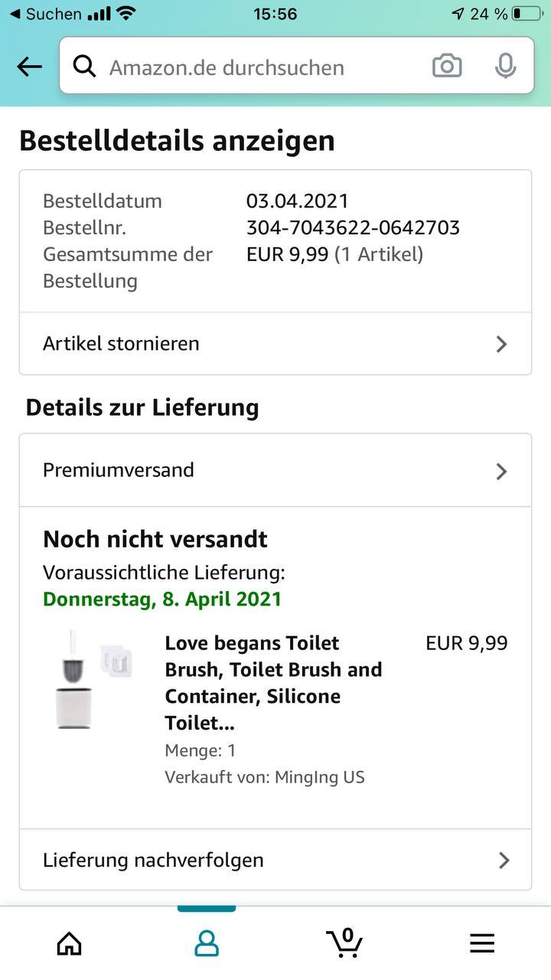Expand Artikel stornieren chevron

click(x=501, y=345)
